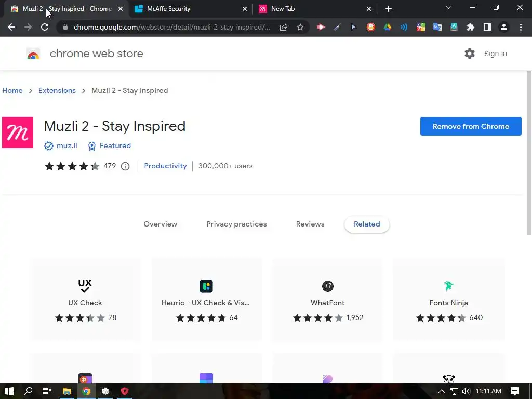Open the volume control in system tray
The image size is (532, 399).
tap(466, 391)
